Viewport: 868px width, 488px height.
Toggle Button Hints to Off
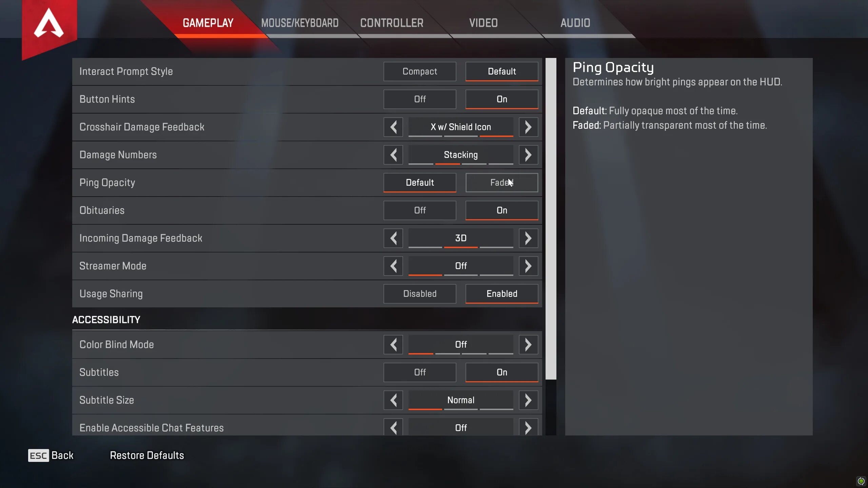[x=420, y=99]
